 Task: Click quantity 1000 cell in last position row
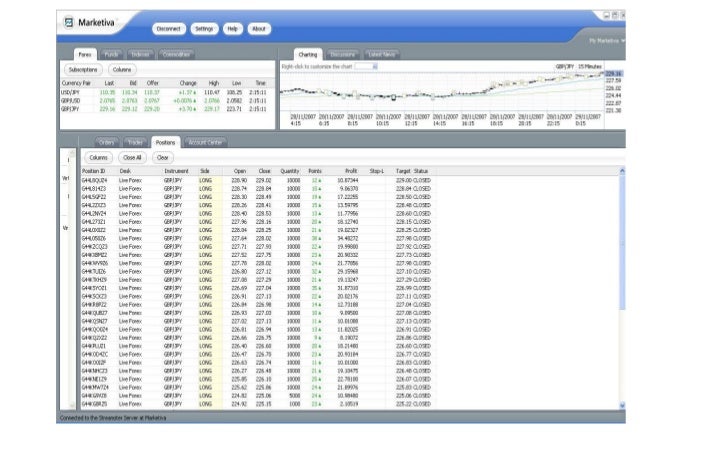point(294,404)
